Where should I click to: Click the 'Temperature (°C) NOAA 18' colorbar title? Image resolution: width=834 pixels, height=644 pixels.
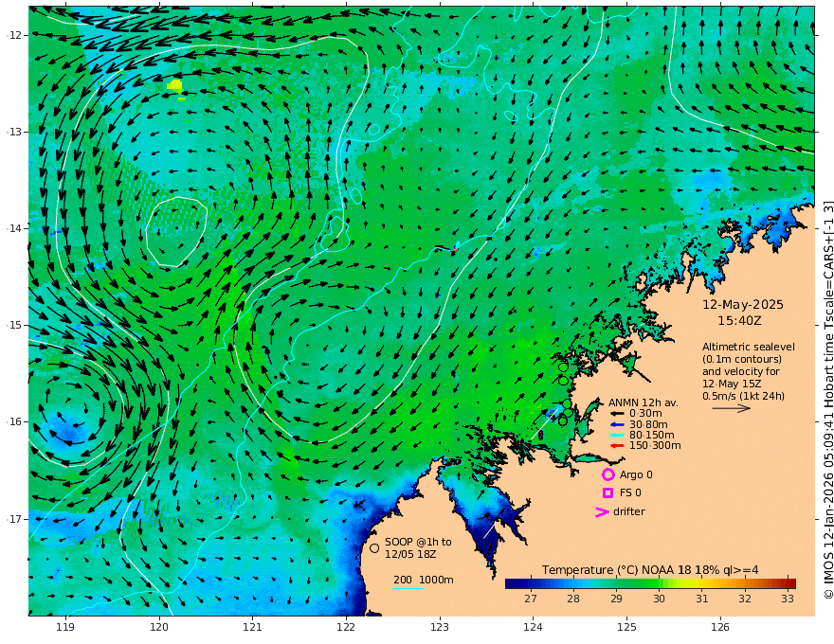coord(607,570)
